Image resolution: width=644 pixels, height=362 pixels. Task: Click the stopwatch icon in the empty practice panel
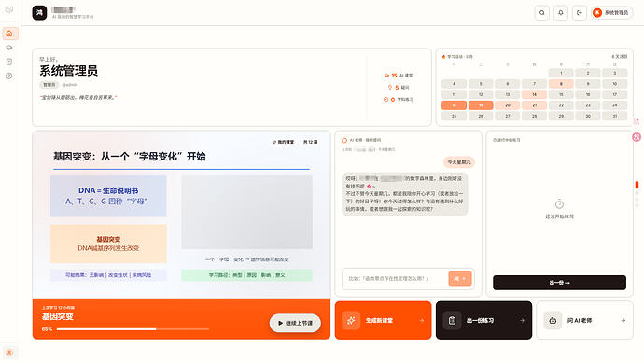tap(559, 204)
